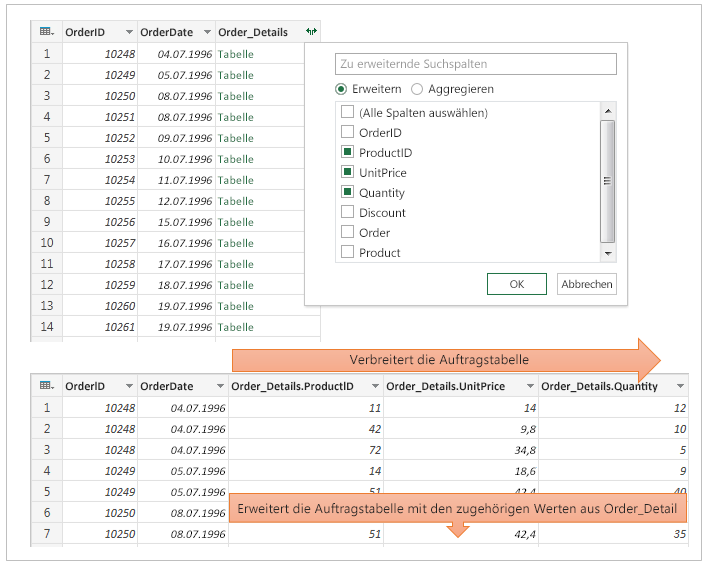Open the upper table corner menu icon
Viewport: 707px width, 565px height.
(47, 32)
